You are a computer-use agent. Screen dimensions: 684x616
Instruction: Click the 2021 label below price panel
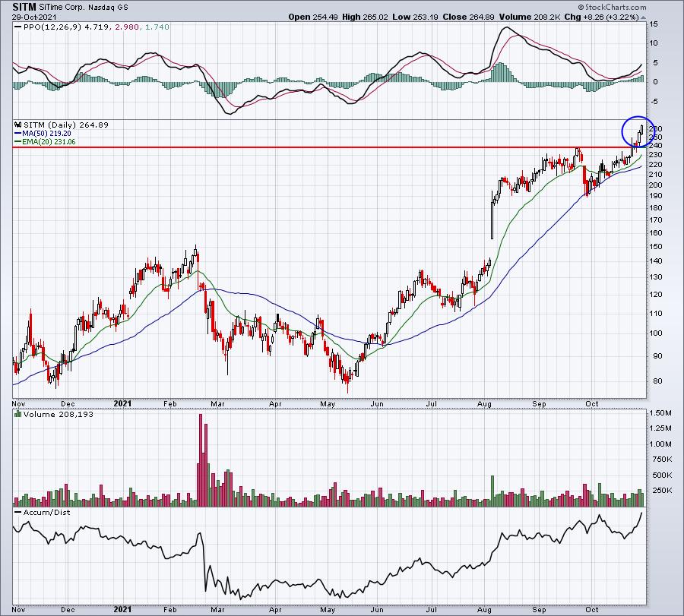tap(122, 403)
